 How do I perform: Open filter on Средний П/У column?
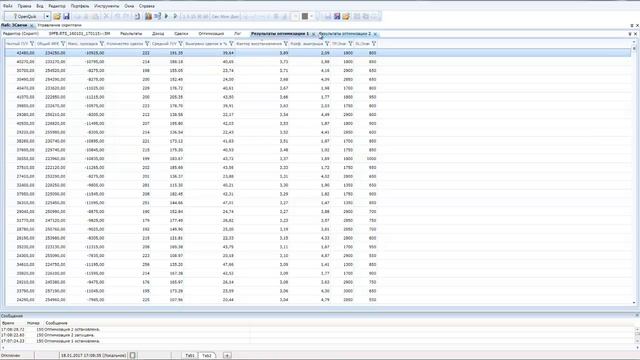tap(180, 44)
